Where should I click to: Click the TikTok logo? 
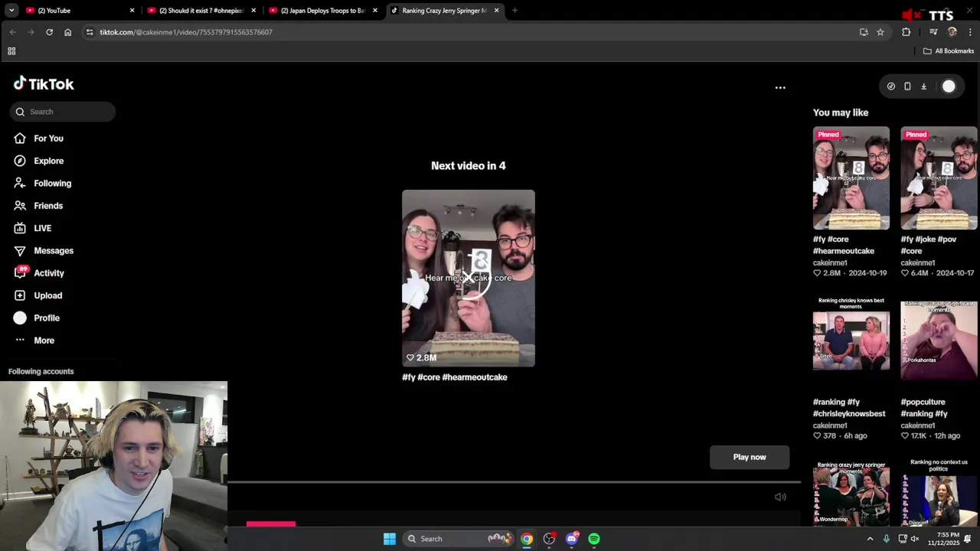click(44, 83)
